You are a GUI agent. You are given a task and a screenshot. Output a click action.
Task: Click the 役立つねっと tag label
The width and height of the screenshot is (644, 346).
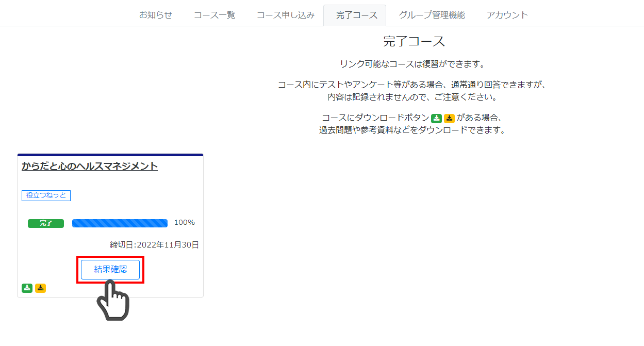click(46, 195)
